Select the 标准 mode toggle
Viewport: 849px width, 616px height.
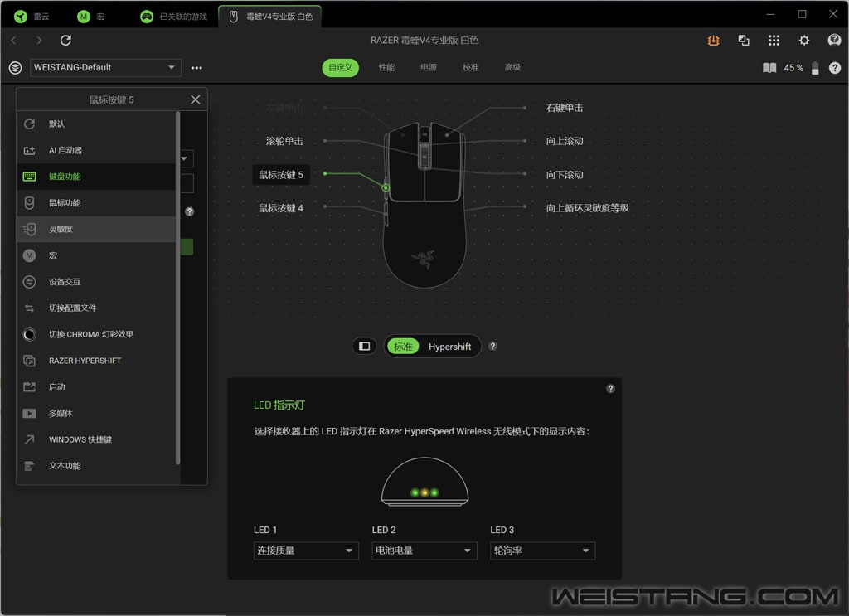click(404, 347)
